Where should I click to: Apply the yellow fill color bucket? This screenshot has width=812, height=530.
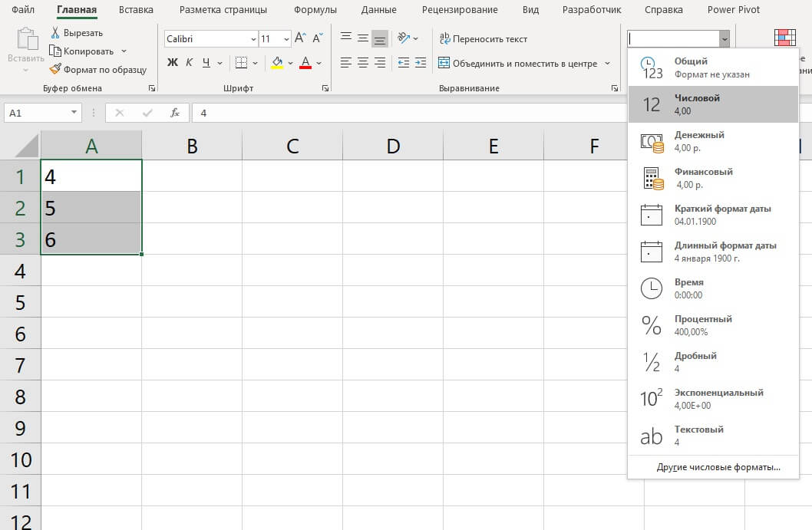[x=277, y=63]
